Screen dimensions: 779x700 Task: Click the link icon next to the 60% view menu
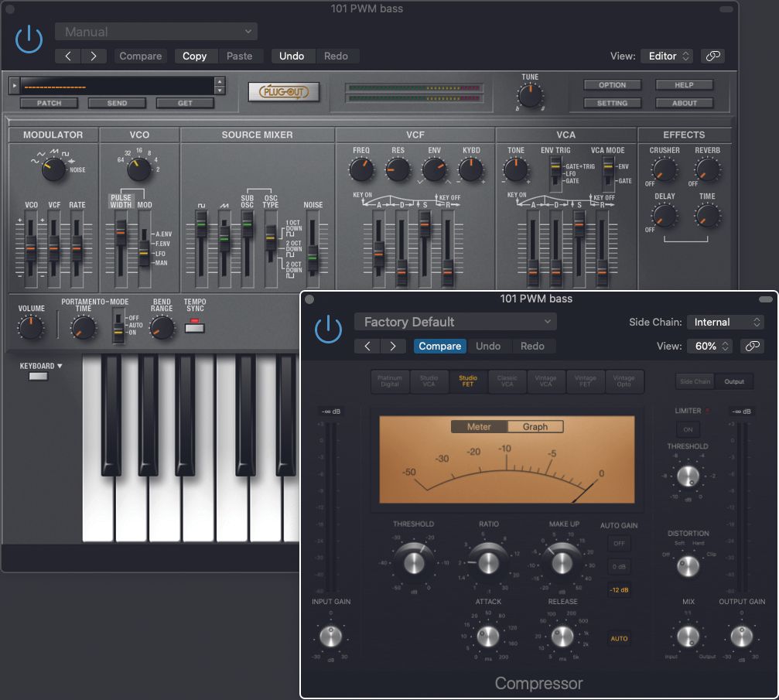tap(751, 347)
